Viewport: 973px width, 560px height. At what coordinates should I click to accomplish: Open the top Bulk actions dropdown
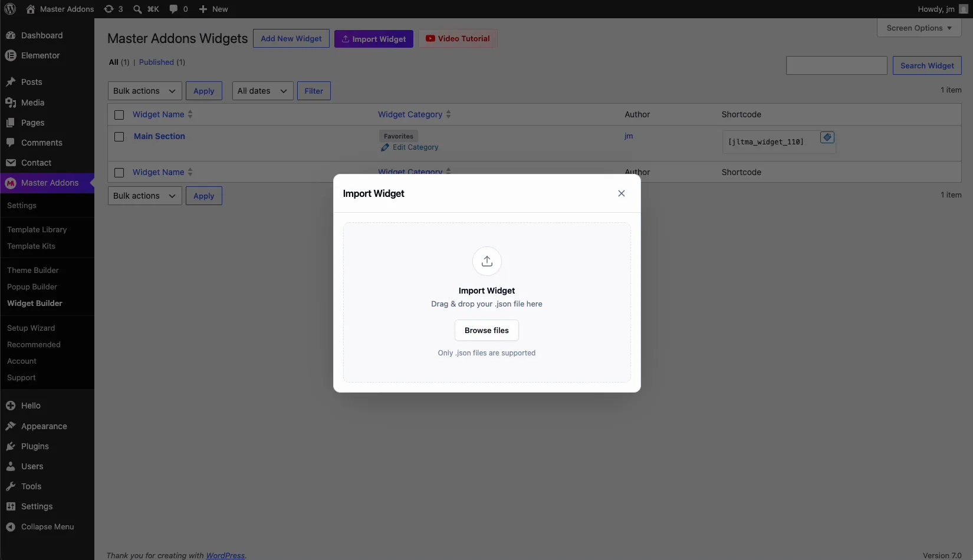coord(145,91)
